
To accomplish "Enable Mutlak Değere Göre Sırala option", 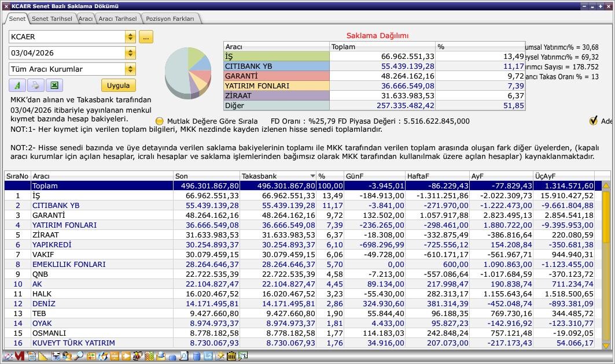I will (x=160, y=121).
